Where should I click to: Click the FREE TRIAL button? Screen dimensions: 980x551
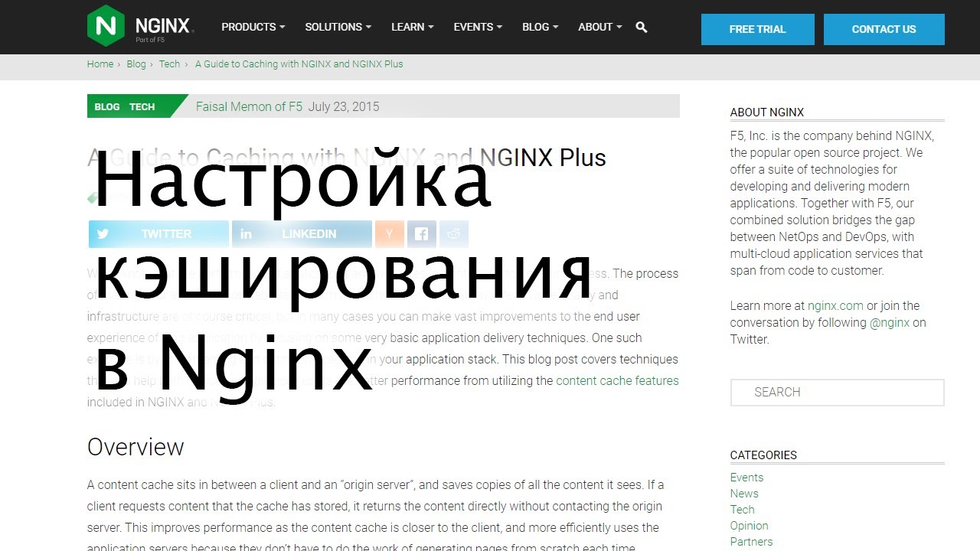pos(757,29)
